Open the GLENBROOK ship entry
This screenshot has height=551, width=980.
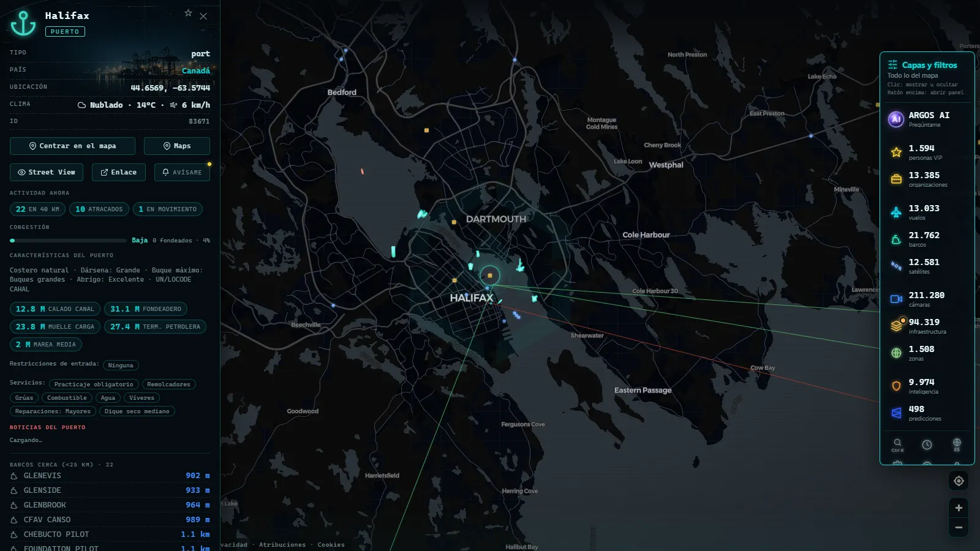(110, 505)
